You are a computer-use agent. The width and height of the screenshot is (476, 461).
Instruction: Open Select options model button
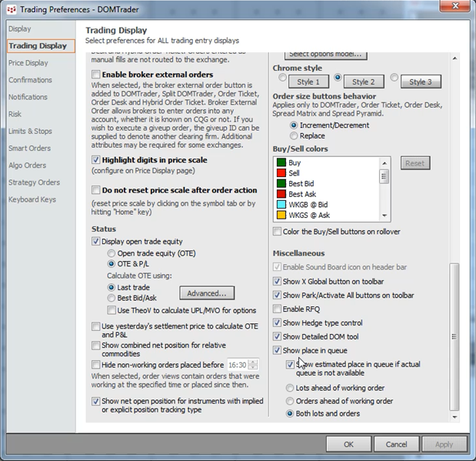coord(326,55)
